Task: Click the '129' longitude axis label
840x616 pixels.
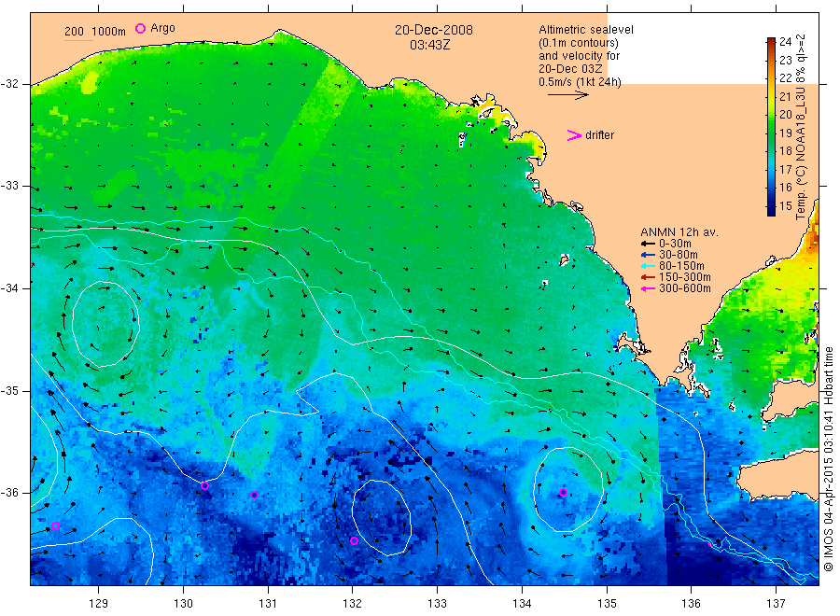Action: click(x=99, y=604)
